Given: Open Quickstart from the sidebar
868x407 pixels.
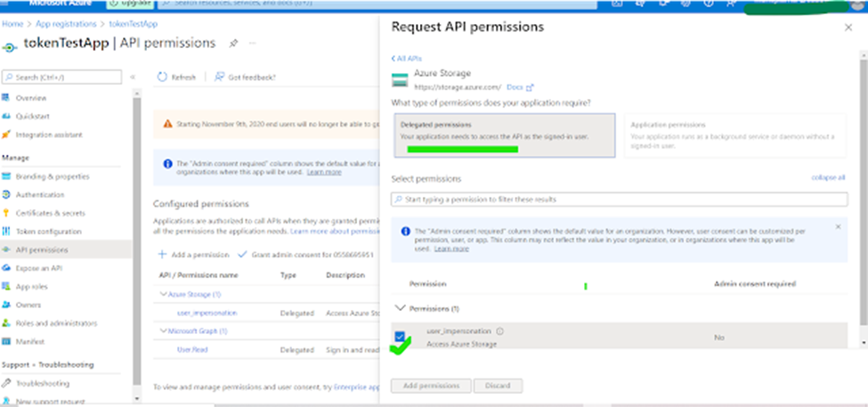Looking at the screenshot, I should pos(33,117).
